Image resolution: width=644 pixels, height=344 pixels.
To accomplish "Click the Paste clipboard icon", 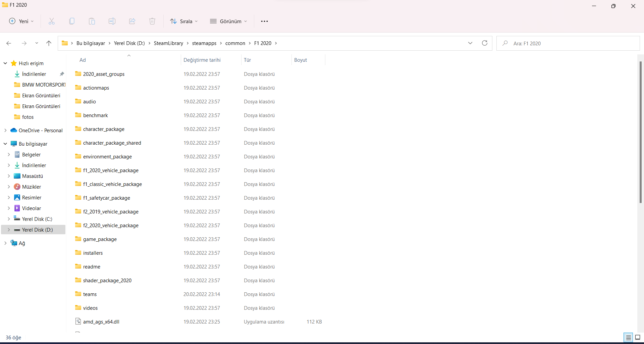I will pyautogui.click(x=92, y=21).
